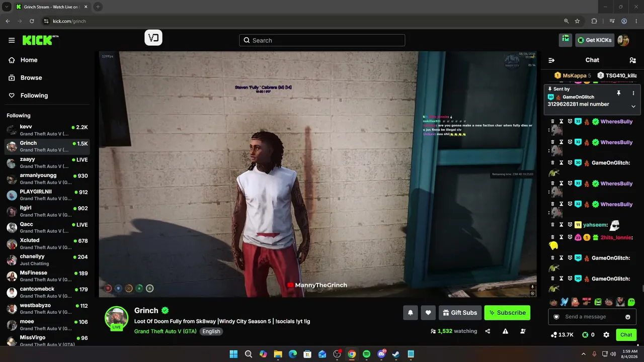The height and width of the screenshot is (362, 644).
Task: Open the profile avatar menu
Action: point(623,40)
